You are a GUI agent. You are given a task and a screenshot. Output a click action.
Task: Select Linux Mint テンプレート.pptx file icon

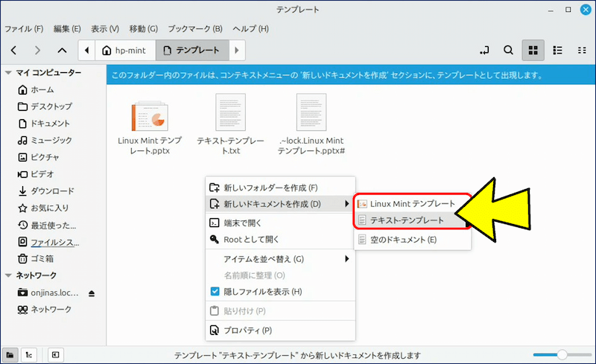pyautogui.click(x=150, y=116)
